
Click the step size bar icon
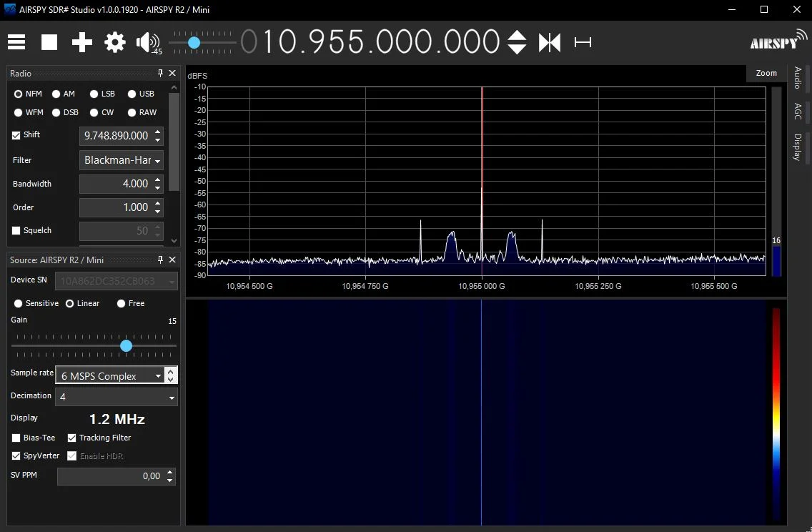pyautogui.click(x=583, y=42)
